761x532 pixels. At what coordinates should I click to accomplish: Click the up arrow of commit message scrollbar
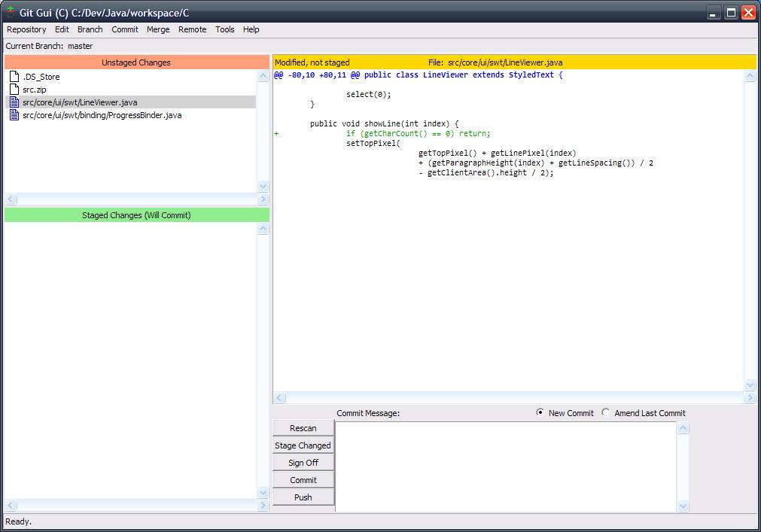683,427
